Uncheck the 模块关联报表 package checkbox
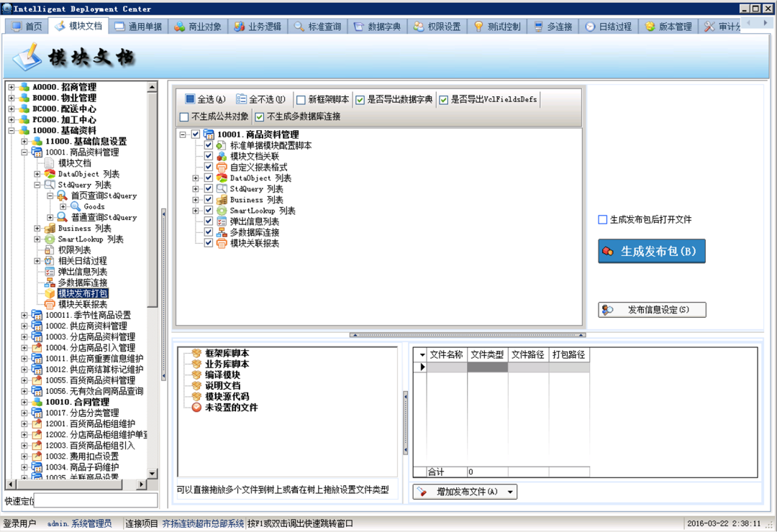 [x=209, y=243]
